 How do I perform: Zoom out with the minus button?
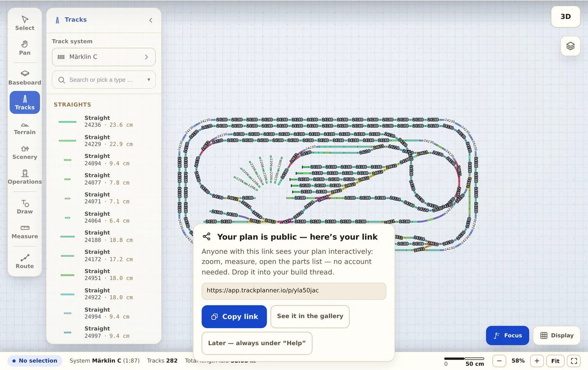coord(499,361)
